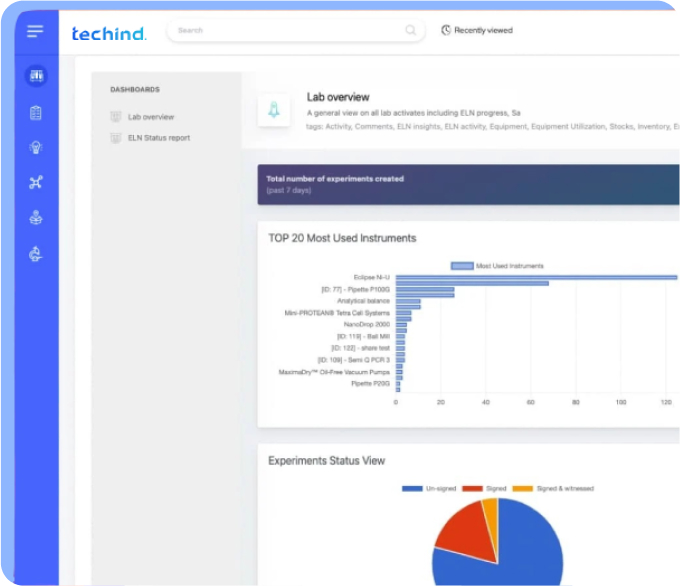This screenshot has width=680, height=586.
Task: Toggle the Signed legend entry
Action: (x=484, y=488)
